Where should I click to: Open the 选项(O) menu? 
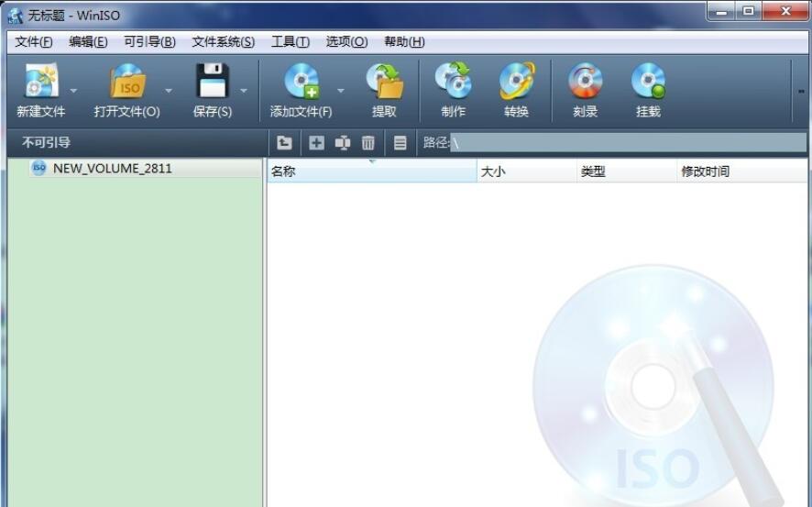coord(346,42)
